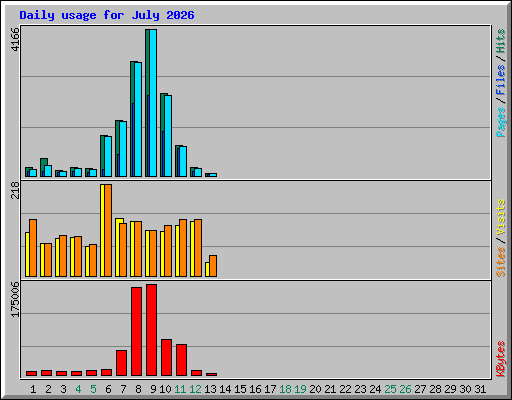The height and width of the screenshot is (400, 512).
Task: Click the yellow visits bar for day 7
Action: click(118, 248)
